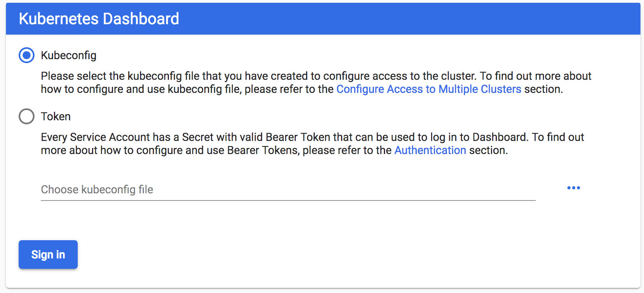
Task: Click the empty gray radio circle
Action: point(27,116)
